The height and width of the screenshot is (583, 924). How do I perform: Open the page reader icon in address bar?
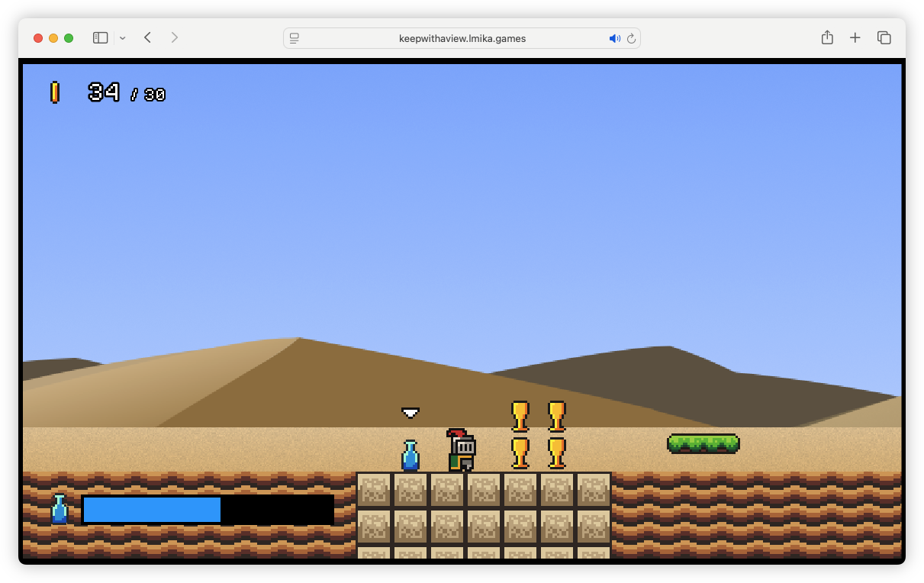pyautogui.click(x=294, y=38)
